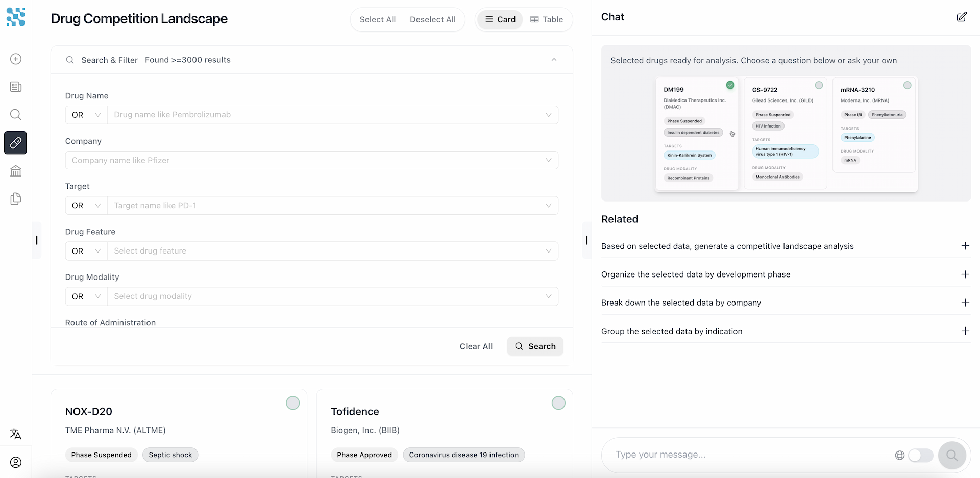Add organize by development phase question plus

click(x=965, y=274)
